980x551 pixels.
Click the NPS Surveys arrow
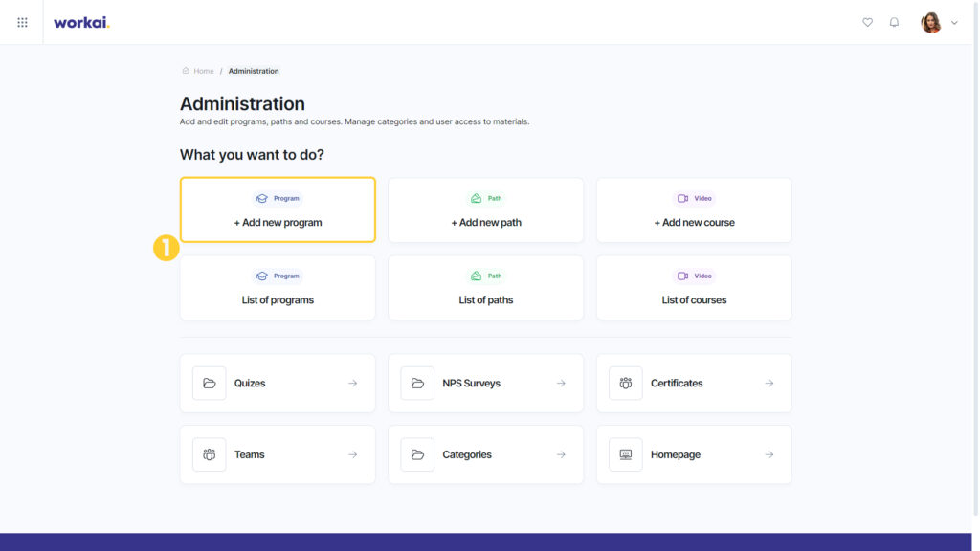(x=561, y=383)
